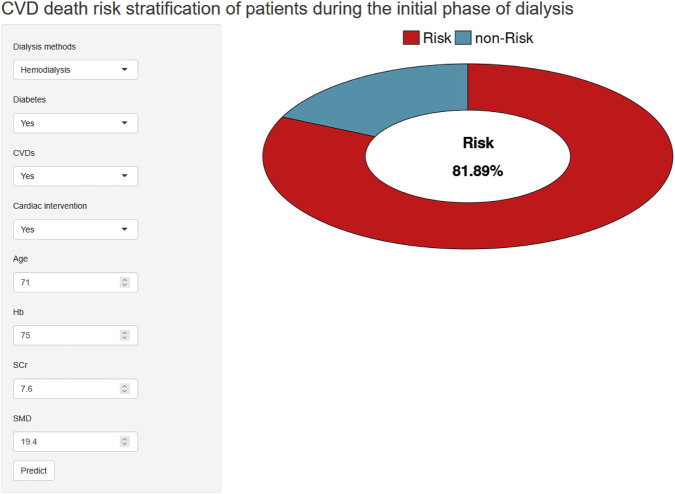Viewport: 675px width, 494px height.
Task: Click the 81.89% value in donut center
Action: (x=477, y=171)
